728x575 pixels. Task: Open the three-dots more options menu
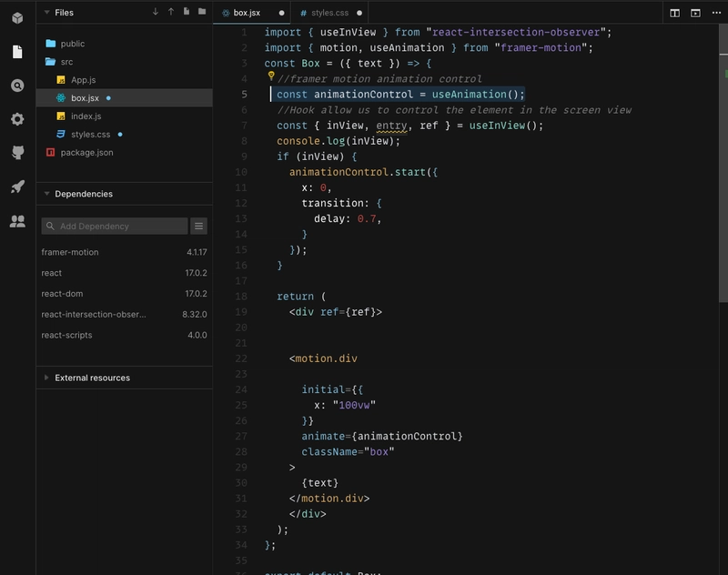[x=716, y=13]
